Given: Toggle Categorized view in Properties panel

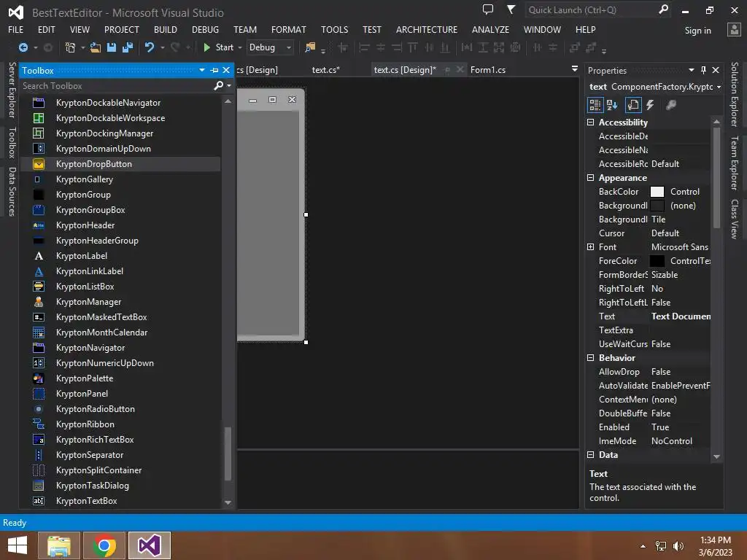Looking at the screenshot, I should (595, 105).
